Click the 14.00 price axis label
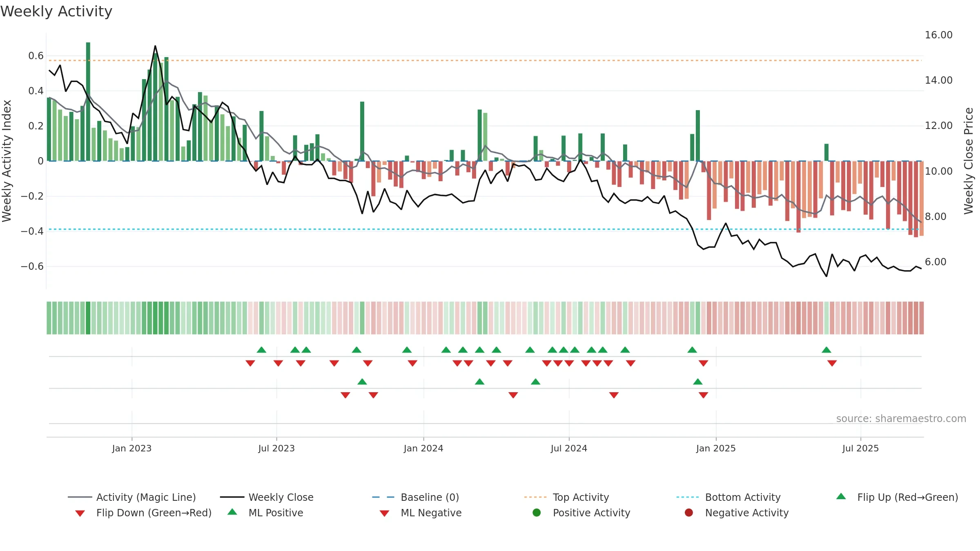980x551 pixels. click(x=939, y=80)
